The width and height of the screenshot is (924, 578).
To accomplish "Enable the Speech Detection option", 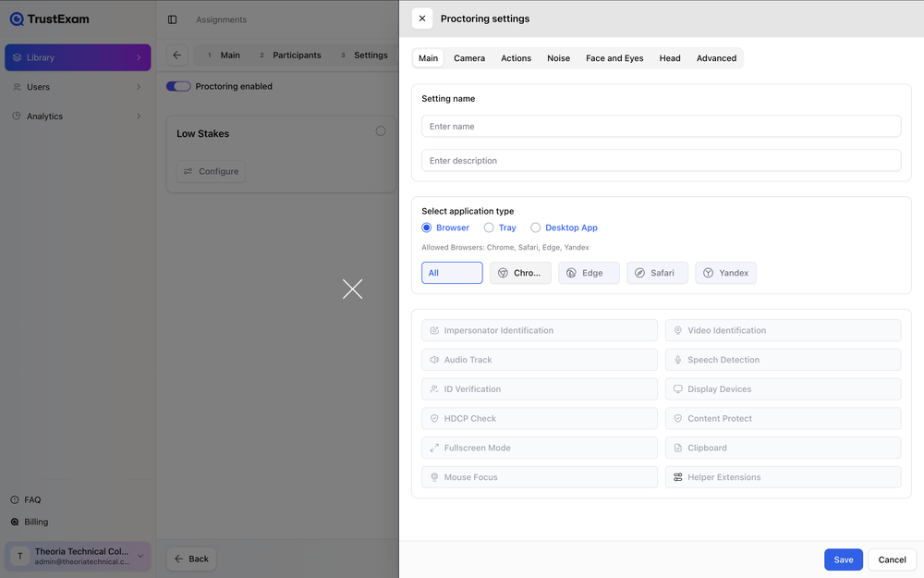I will 784,360.
